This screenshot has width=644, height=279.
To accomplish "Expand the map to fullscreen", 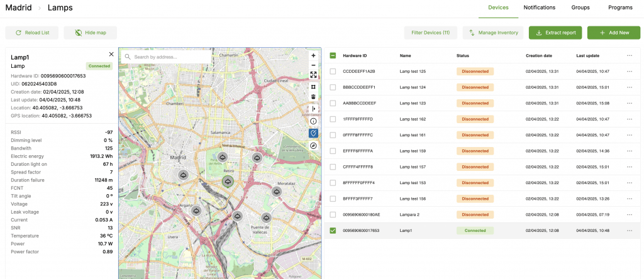I will (313, 75).
